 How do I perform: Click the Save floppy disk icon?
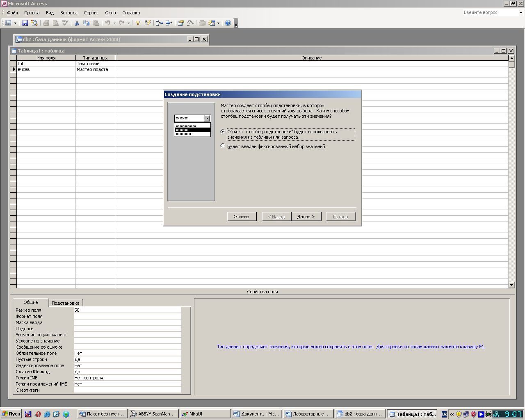point(25,23)
